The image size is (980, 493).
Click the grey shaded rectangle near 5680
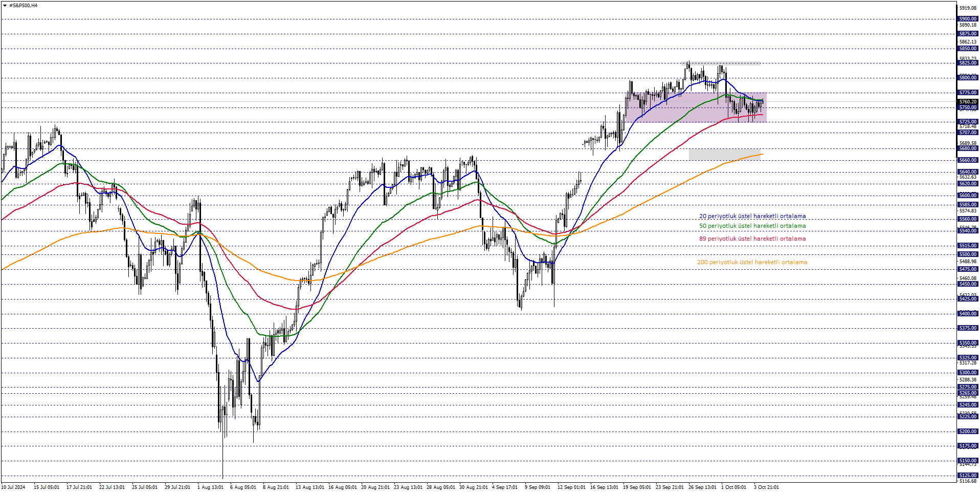(725, 154)
